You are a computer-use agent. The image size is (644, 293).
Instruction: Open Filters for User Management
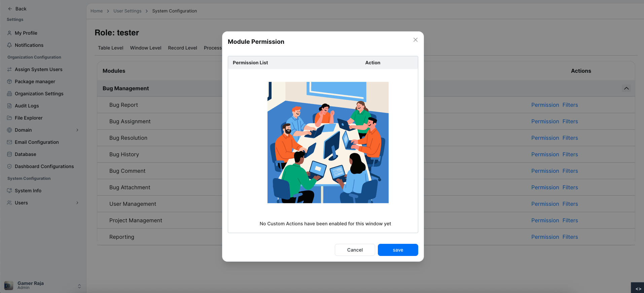pyautogui.click(x=570, y=204)
